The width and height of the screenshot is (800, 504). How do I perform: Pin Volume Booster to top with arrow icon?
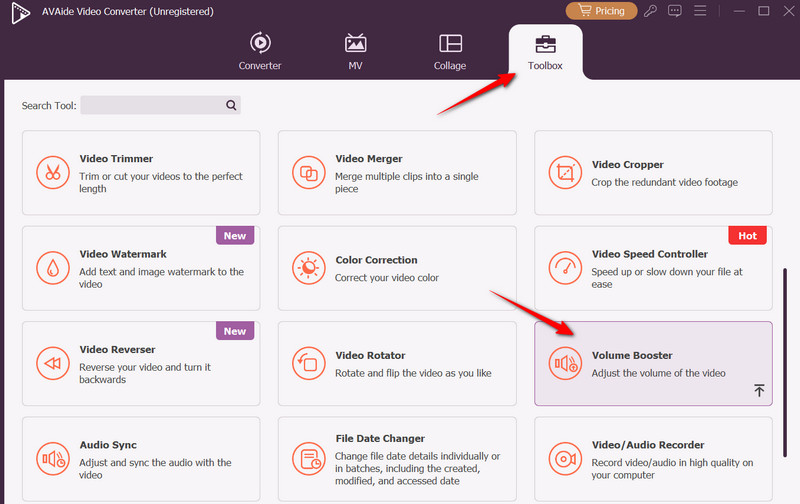click(758, 390)
